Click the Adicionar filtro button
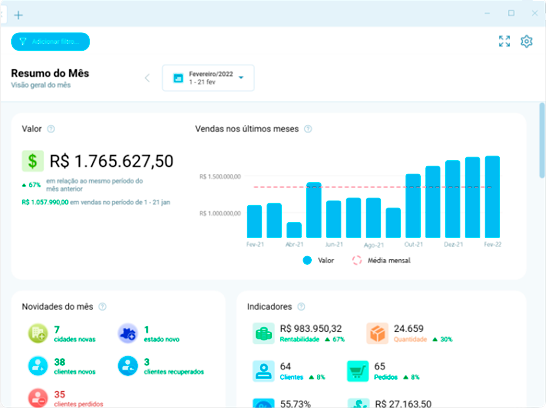Image resolution: width=546 pixels, height=408 pixels. coord(50,42)
